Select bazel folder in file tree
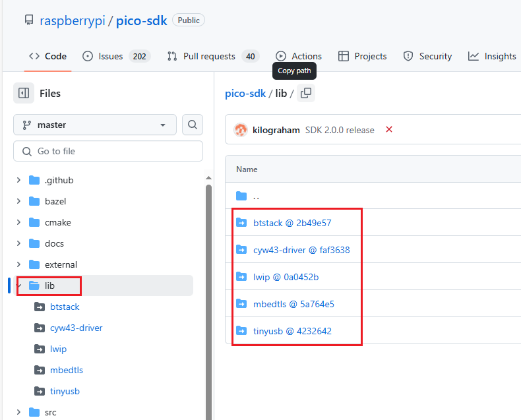This screenshot has width=521, height=420. pyautogui.click(x=47, y=201)
